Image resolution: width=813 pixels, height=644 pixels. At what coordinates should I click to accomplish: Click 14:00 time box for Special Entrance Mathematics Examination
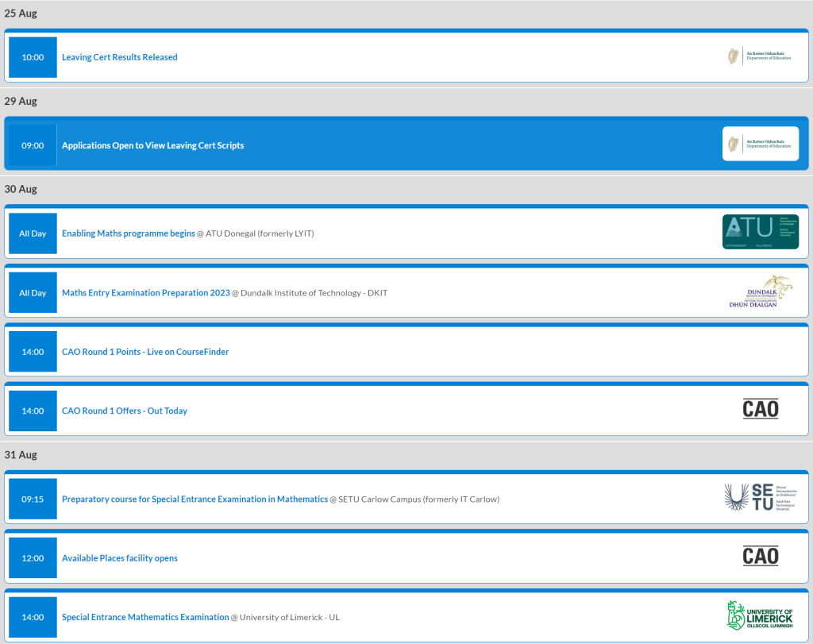(33, 617)
